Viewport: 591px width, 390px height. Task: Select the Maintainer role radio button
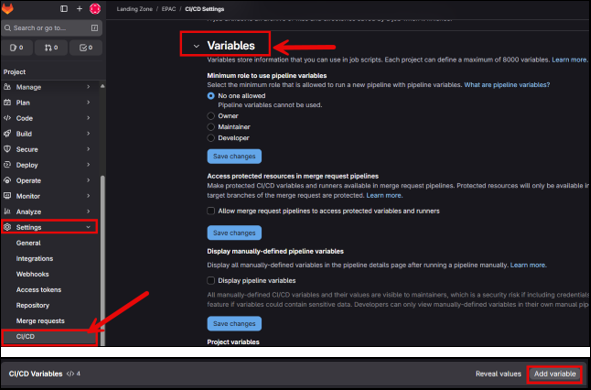click(x=211, y=127)
